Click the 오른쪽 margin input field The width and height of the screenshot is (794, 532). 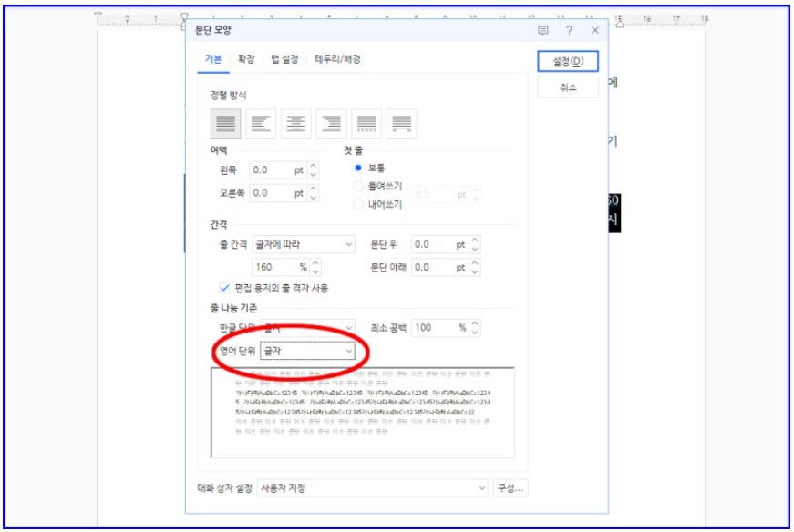click(279, 193)
